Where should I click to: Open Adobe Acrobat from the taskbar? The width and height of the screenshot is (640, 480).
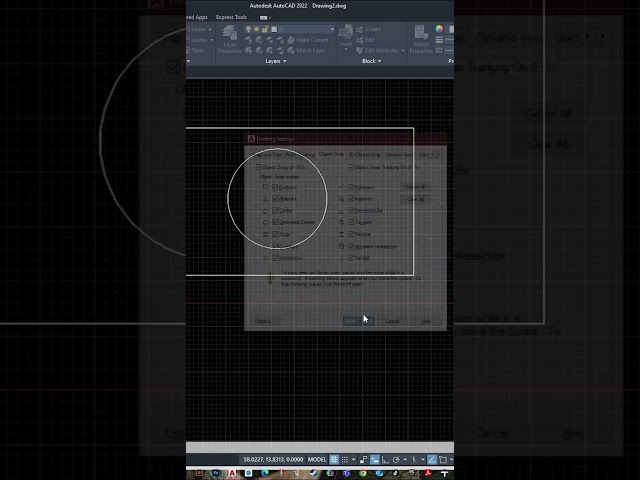pyautogui.click(x=428, y=473)
